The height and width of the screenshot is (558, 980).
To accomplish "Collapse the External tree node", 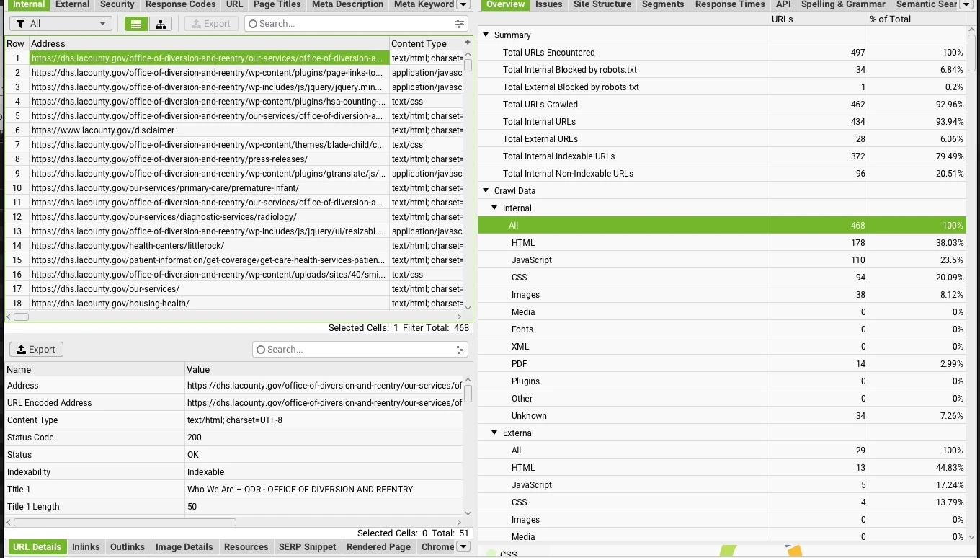I will click(494, 433).
